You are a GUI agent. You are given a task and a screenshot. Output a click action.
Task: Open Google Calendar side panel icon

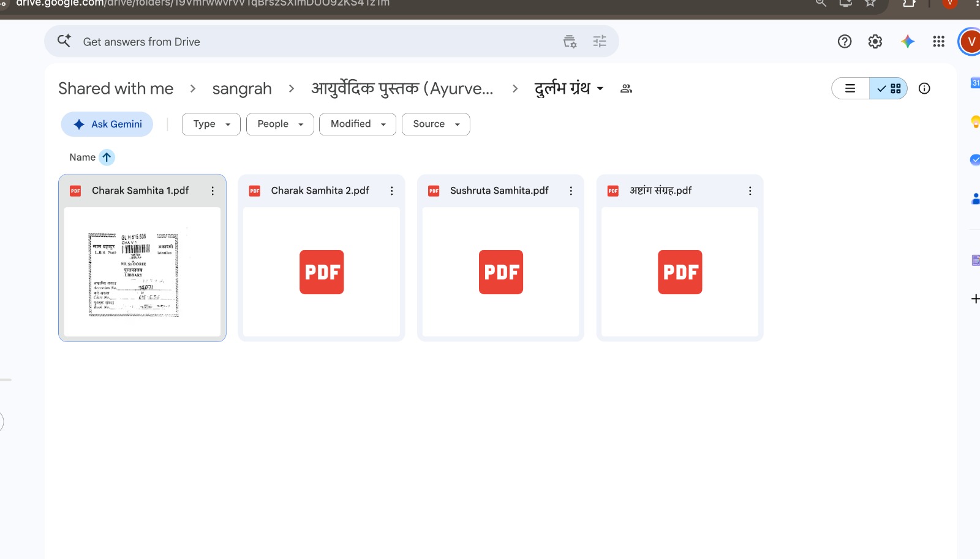coord(975,83)
